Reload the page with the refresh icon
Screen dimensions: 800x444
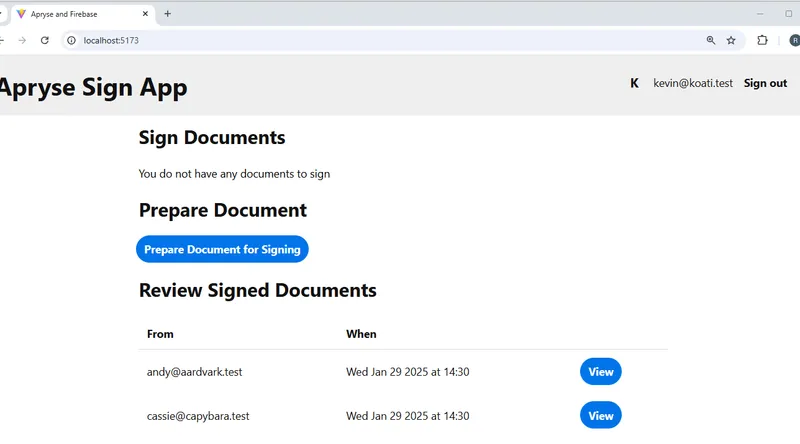pyautogui.click(x=45, y=40)
